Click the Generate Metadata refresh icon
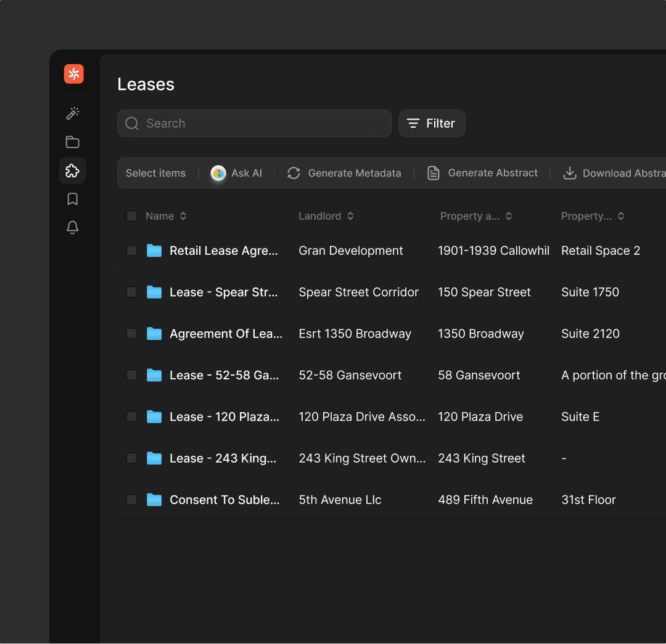 click(x=294, y=173)
